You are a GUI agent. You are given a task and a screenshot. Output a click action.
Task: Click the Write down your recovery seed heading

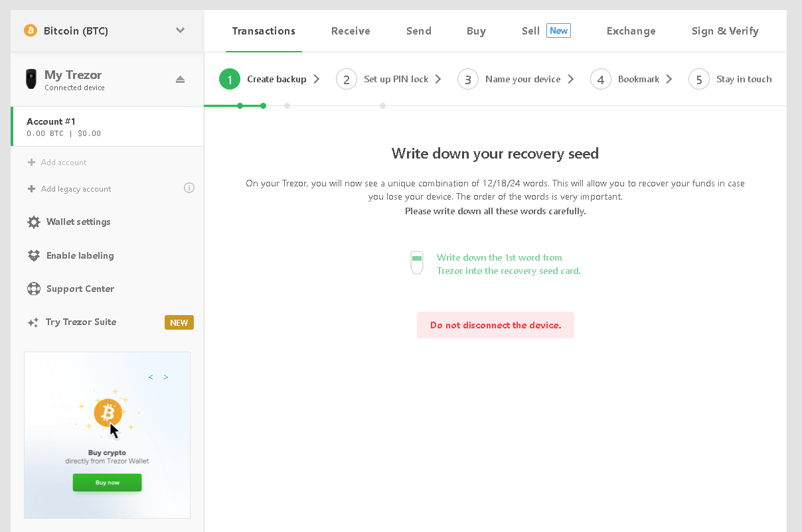[x=495, y=154]
